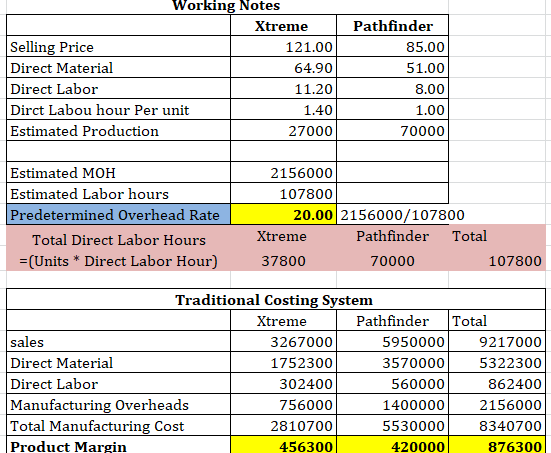Select total labor hours 107800 in pink band

coord(515,261)
